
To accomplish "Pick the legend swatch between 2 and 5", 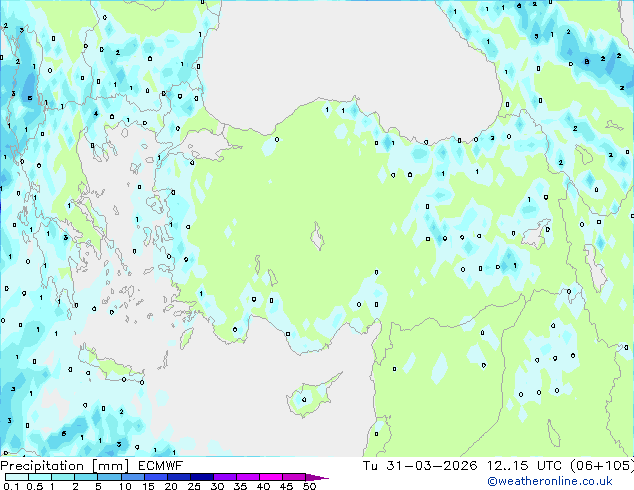I will pyautogui.click(x=86, y=477).
